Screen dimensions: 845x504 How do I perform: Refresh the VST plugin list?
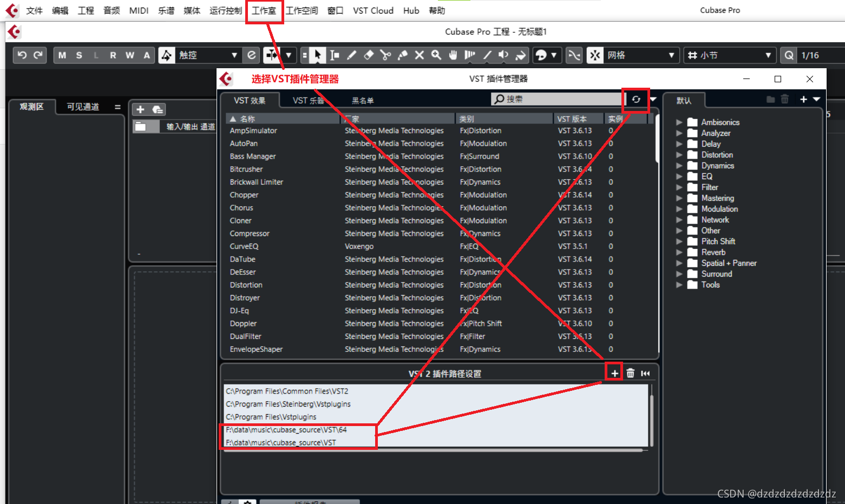point(636,100)
